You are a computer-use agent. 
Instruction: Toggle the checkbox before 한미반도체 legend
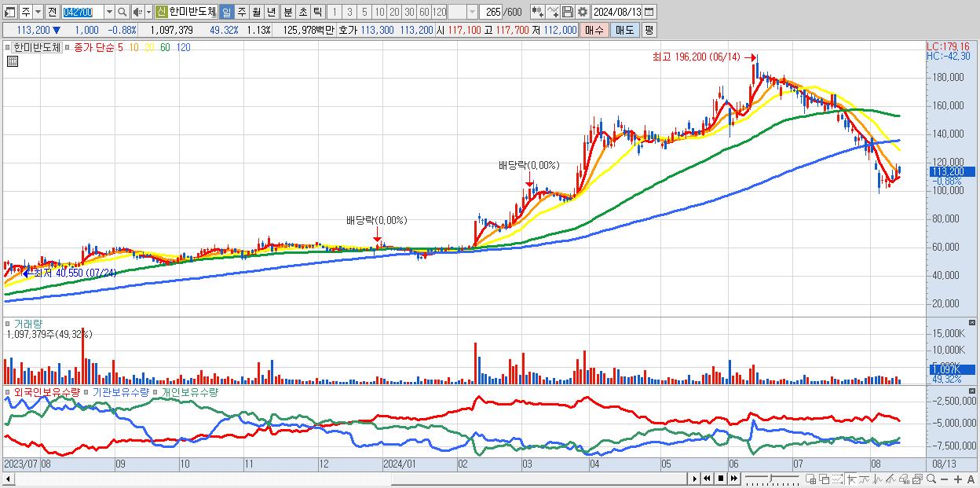(x=9, y=47)
